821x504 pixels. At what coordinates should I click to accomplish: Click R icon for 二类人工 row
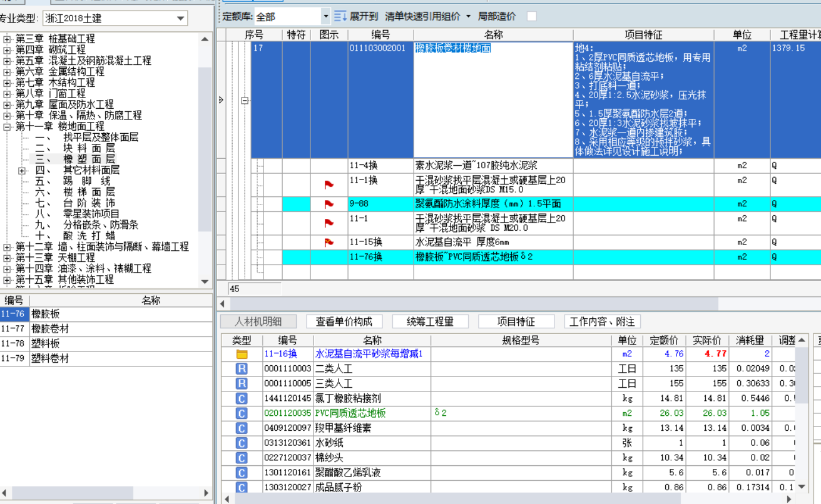242,369
